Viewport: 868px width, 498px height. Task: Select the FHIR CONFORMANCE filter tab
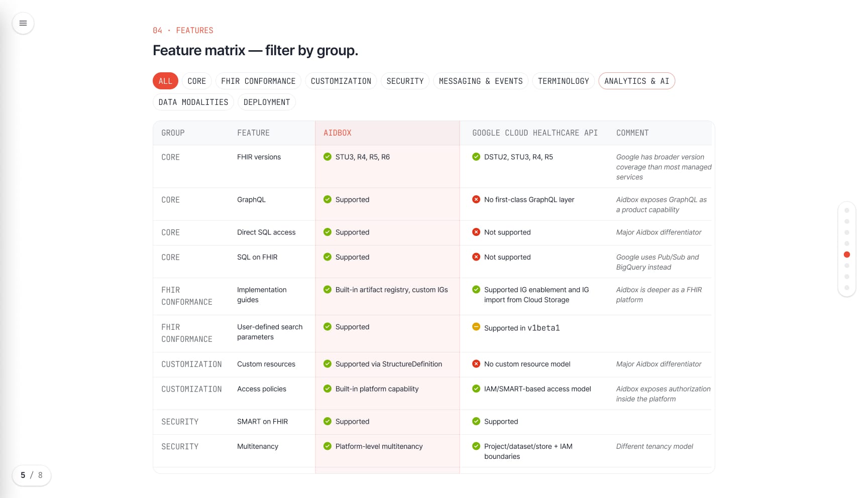258,81
